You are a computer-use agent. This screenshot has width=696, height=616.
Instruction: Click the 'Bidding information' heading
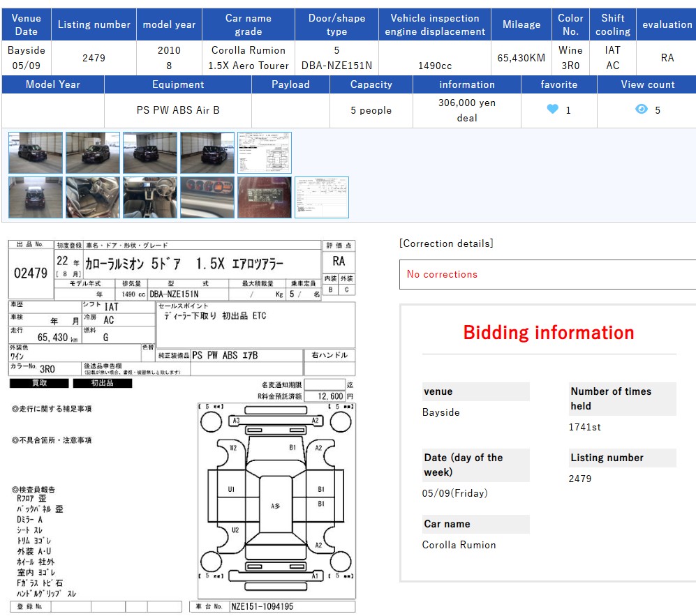point(549,333)
